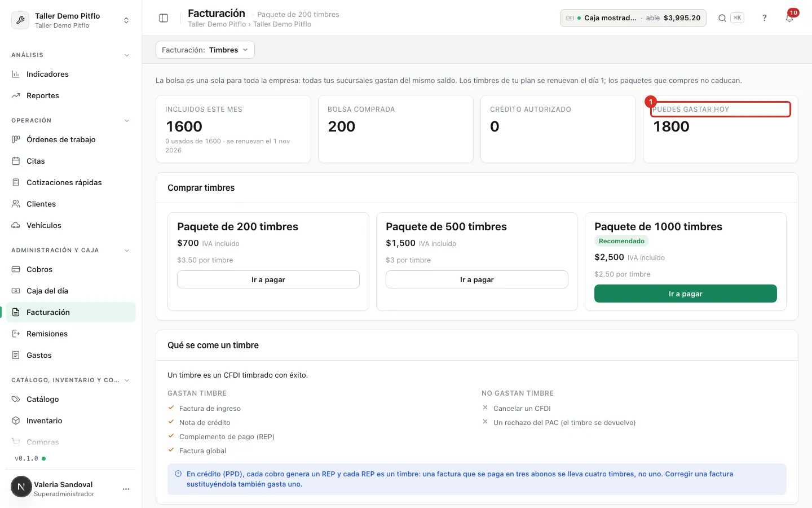This screenshot has width=812, height=508.
Task: Click the Recomendado badge
Action: [621, 241]
